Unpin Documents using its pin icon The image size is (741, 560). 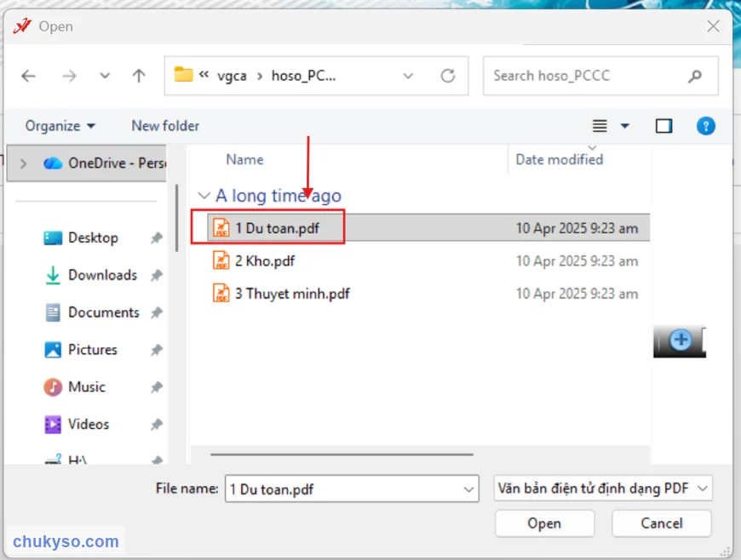(x=157, y=312)
